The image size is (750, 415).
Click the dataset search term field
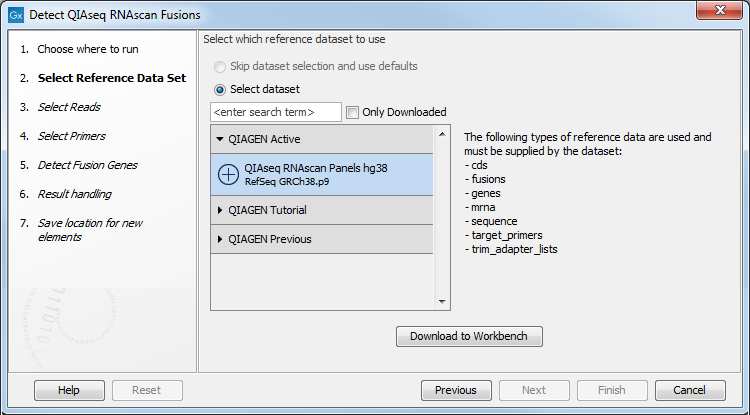(x=276, y=112)
